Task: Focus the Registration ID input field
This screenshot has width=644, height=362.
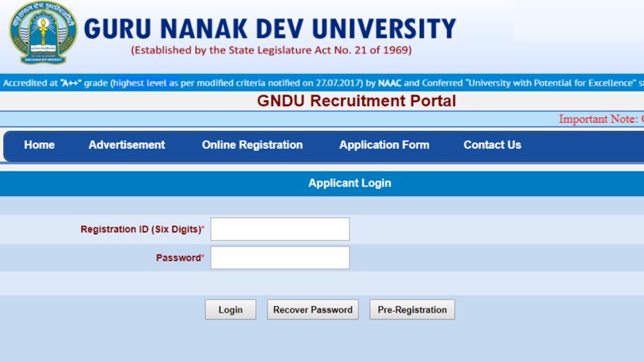Action: [x=279, y=229]
